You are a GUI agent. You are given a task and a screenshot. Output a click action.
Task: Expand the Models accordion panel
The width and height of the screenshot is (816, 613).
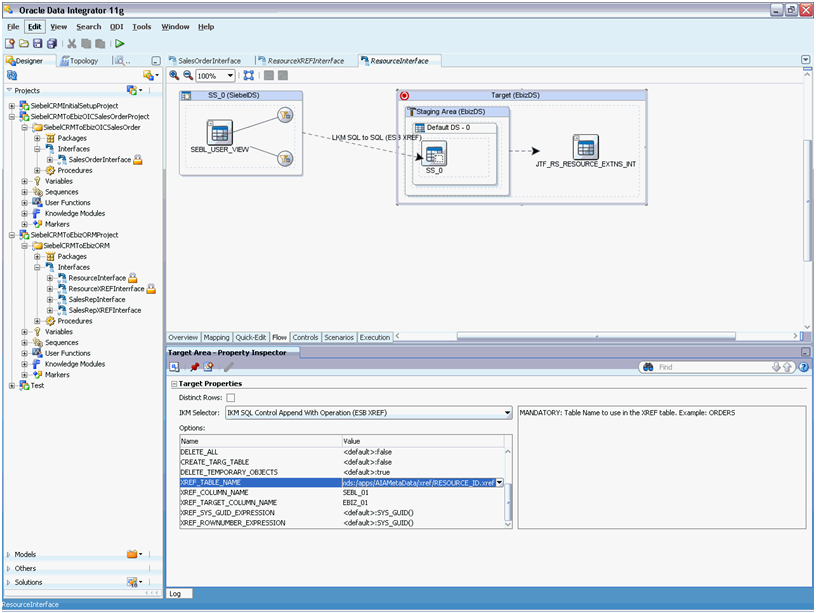(x=26, y=554)
